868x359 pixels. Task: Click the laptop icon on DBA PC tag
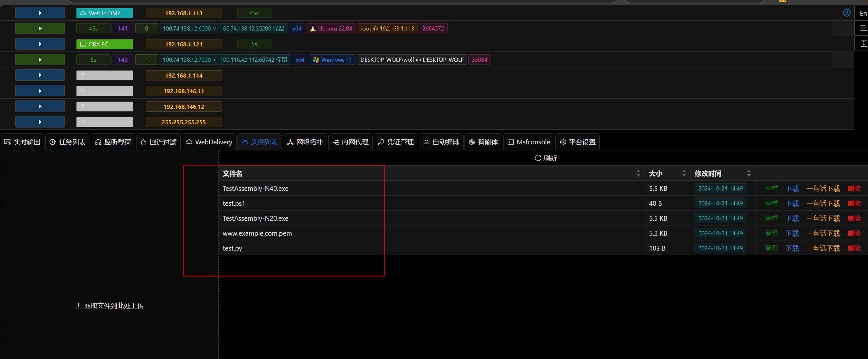(83, 44)
